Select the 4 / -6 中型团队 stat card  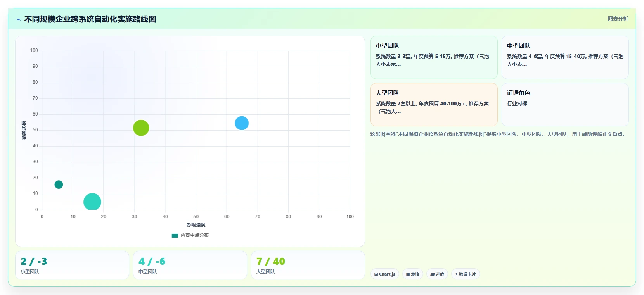pyautogui.click(x=190, y=265)
